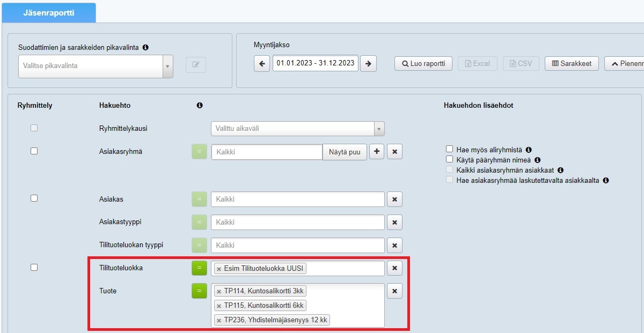
Task: Click the next sales period arrow
Action: click(x=368, y=63)
